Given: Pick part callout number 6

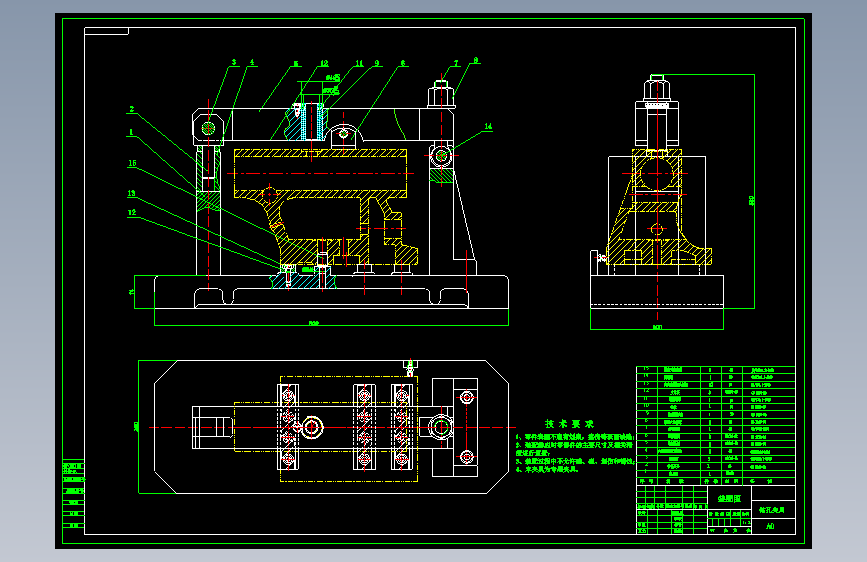Looking at the screenshot, I should point(403,63).
